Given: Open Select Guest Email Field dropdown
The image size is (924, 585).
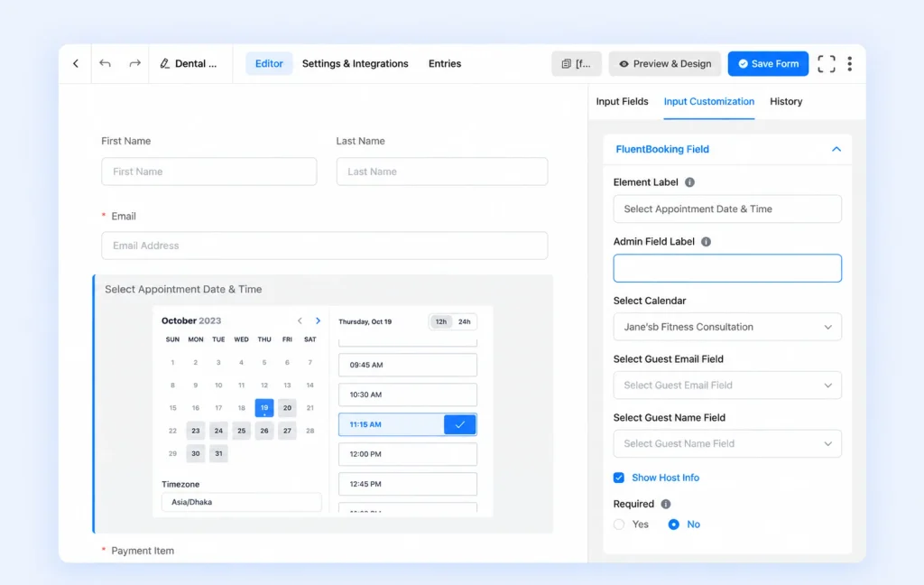Looking at the screenshot, I should 727,385.
